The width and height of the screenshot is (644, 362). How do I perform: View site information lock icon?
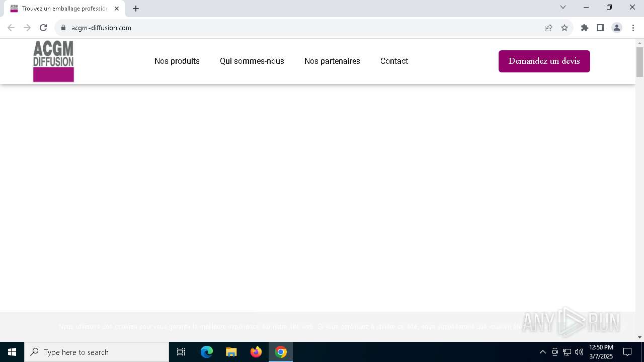click(x=63, y=28)
